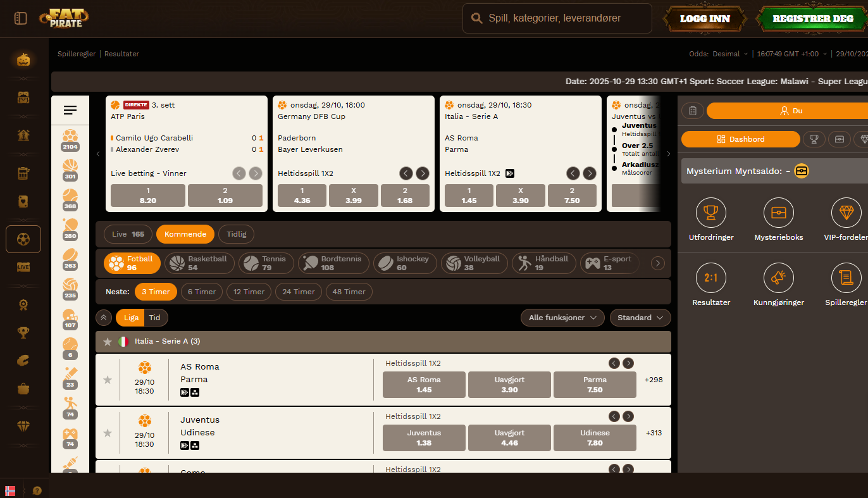Click the hamburger menu above sports list
Viewport: 868px width, 498px height.
tap(70, 110)
